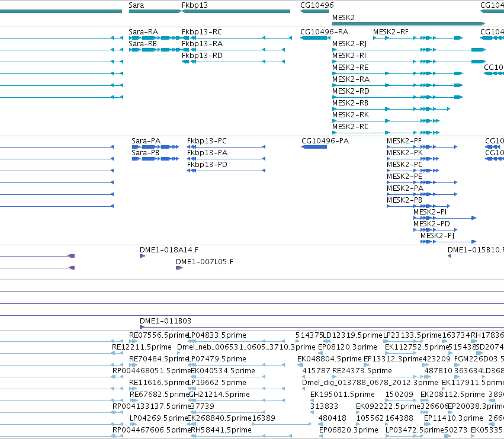The width and height of the screenshot is (504, 439).
Task: Click the EK040534.5prime EST label
Action: tap(223, 371)
